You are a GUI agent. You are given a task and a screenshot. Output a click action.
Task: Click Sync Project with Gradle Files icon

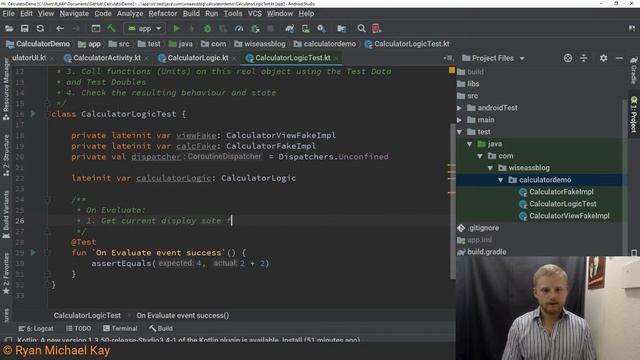[290, 29]
